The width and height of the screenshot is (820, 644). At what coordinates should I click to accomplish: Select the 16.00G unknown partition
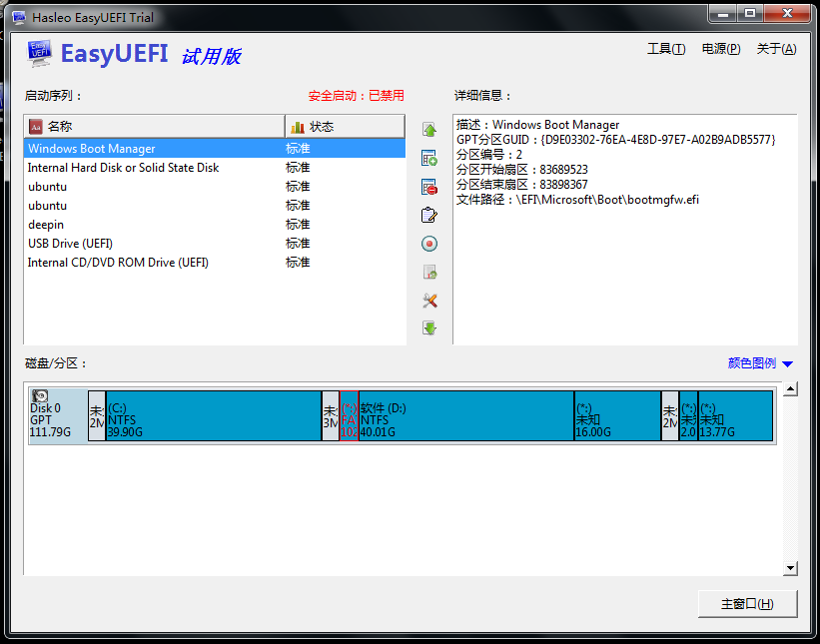point(617,415)
